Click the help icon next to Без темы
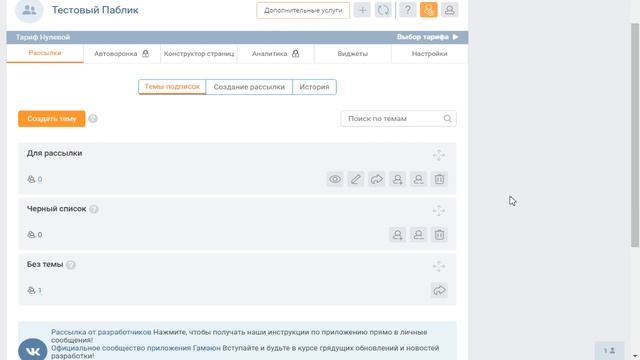 point(71,265)
